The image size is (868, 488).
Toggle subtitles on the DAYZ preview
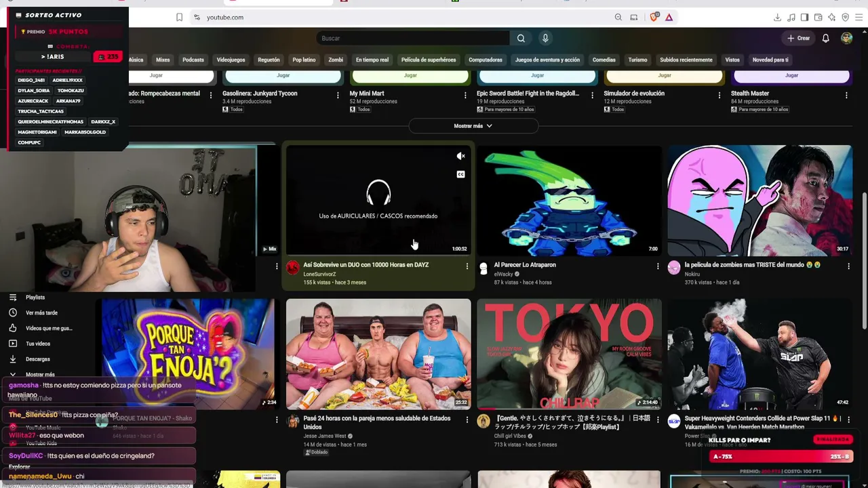(460, 174)
